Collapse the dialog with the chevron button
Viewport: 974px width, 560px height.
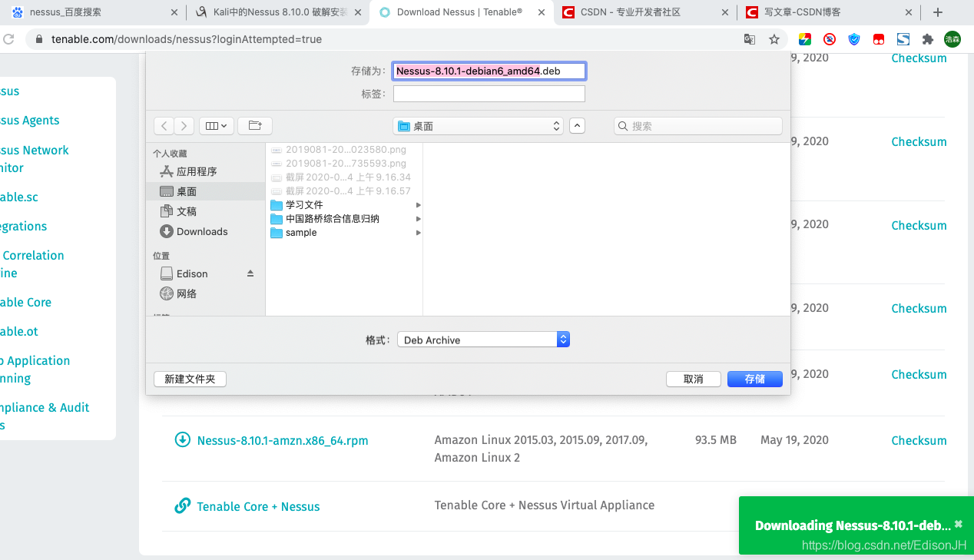pos(577,126)
